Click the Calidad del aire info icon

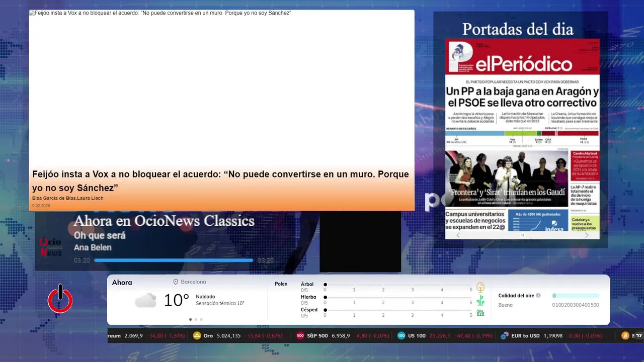538,296
